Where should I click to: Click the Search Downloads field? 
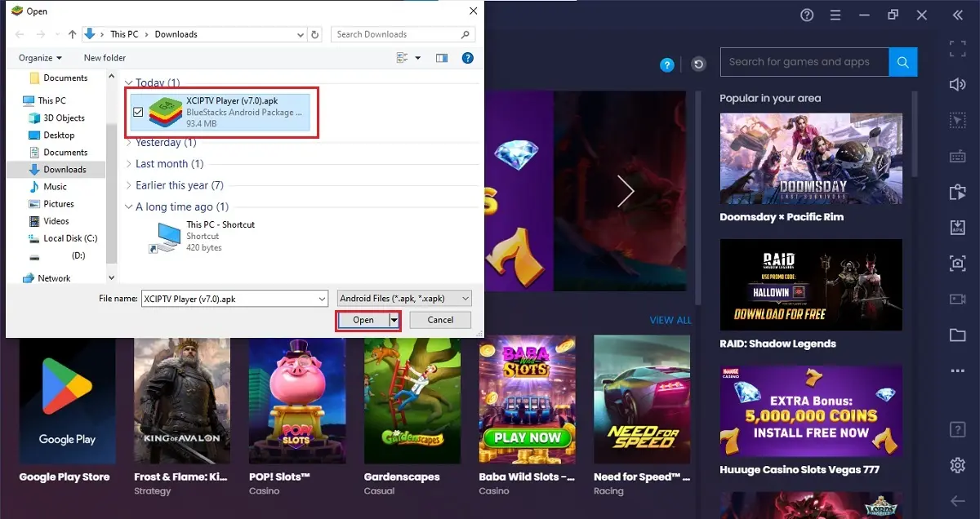pos(403,34)
